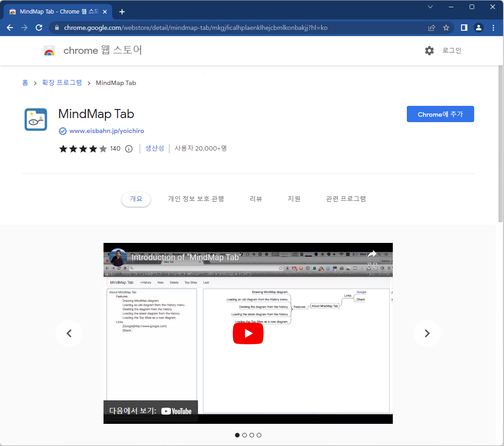The height and width of the screenshot is (446, 504).
Task: Select the second carousel dot
Action: (245, 435)
